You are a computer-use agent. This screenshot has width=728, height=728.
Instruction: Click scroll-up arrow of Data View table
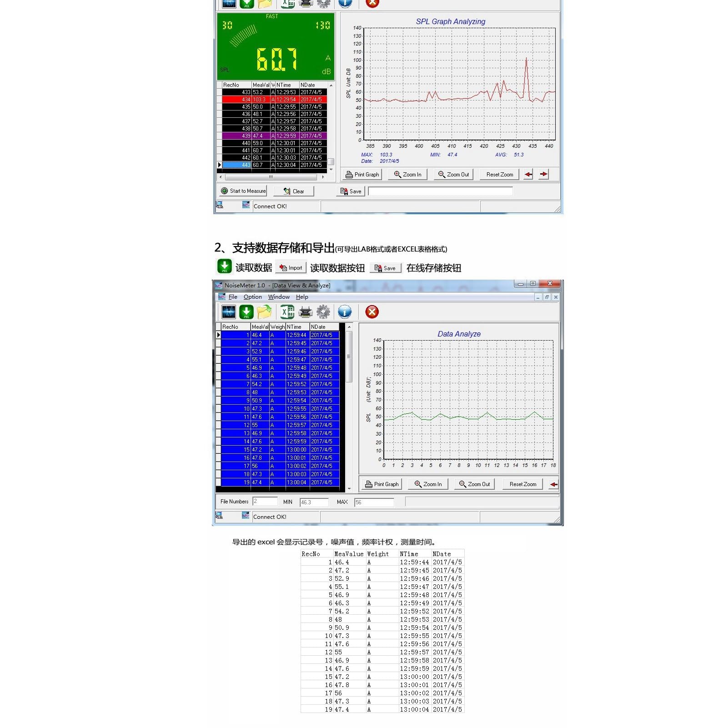(x=349, y=327)
